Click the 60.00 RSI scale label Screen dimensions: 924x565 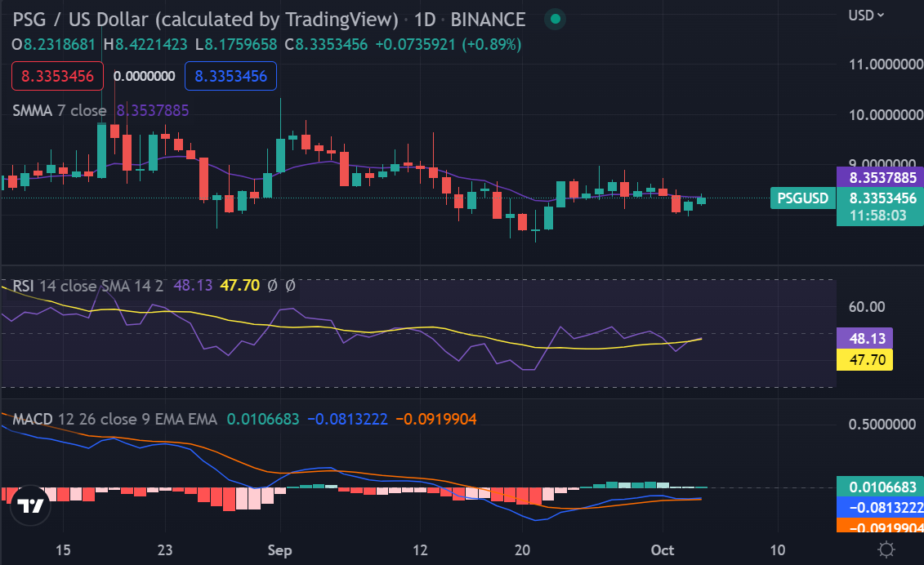tap(866, 306)
